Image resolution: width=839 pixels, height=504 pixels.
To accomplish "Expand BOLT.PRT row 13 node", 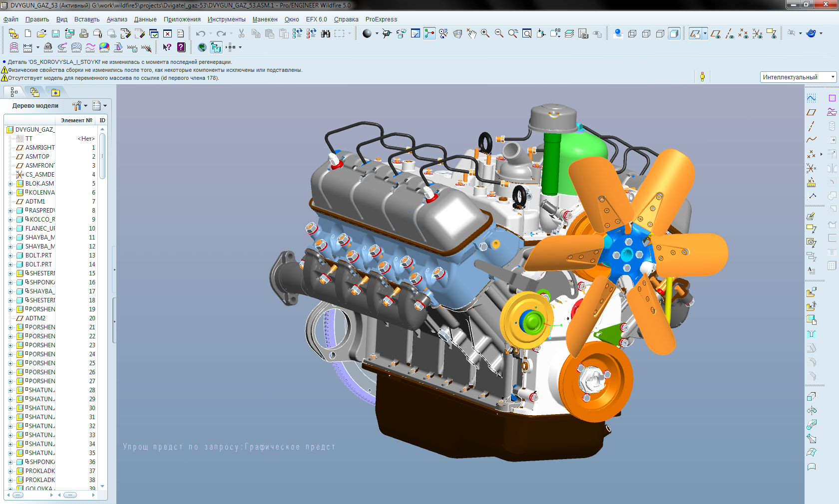I will (10, 255).
